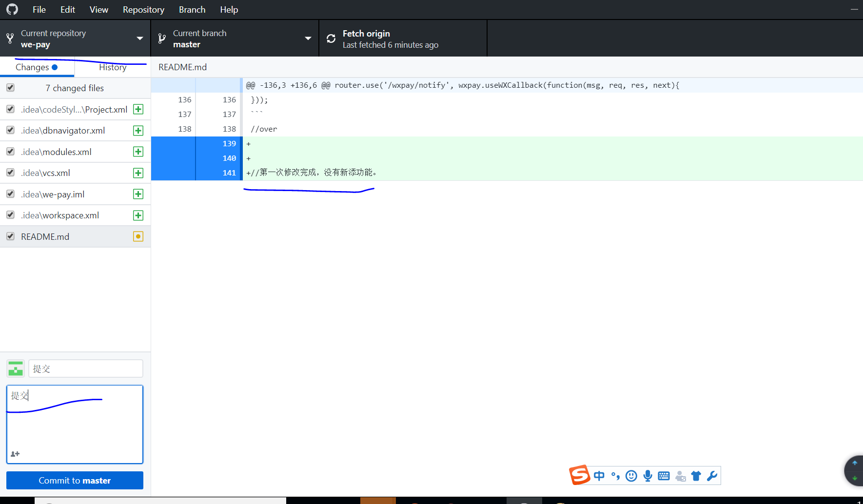Open the skin shirt icon on Sogou toolbar

(696, 476)
